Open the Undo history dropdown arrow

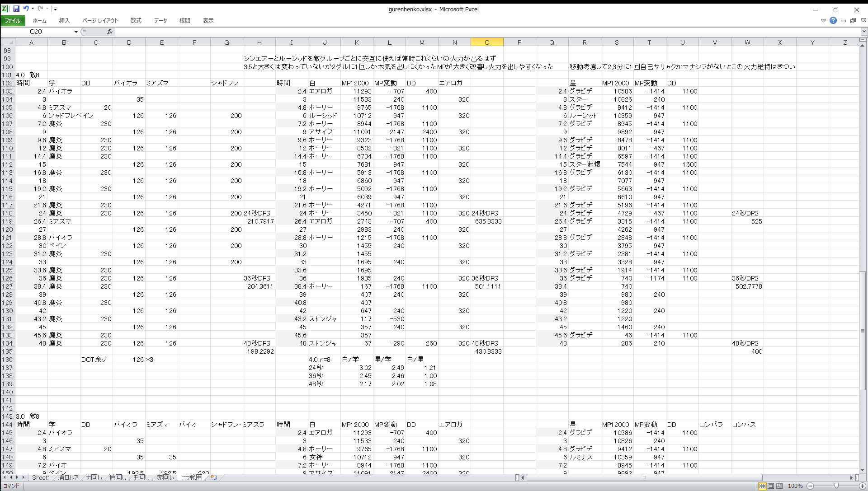(x=33, y=9)
